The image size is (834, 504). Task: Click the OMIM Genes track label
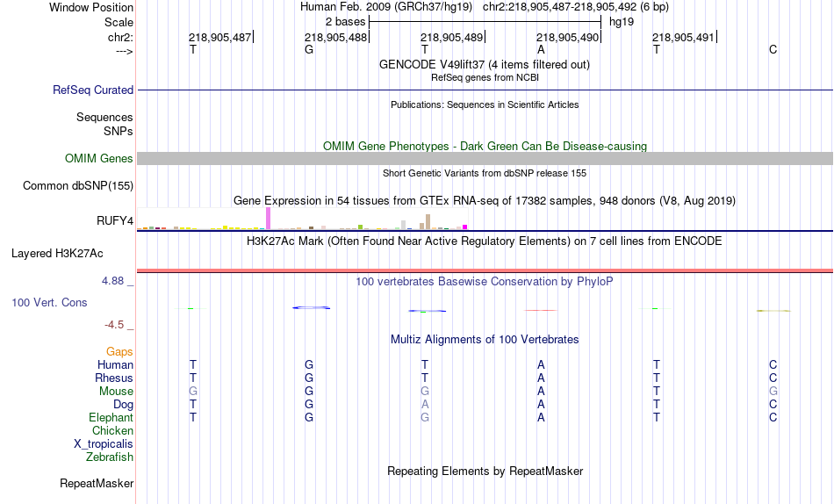tap(98, 159)
